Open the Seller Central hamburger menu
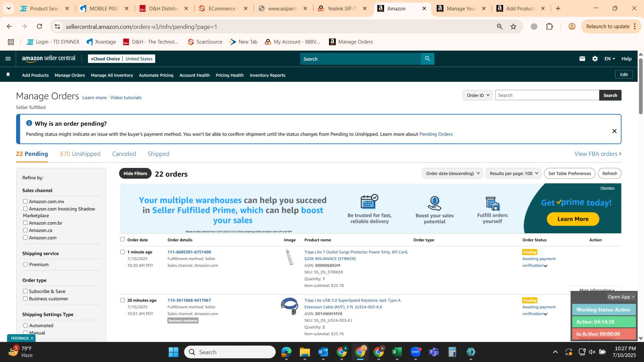This screenshot has height=362, width=644. click(8, 59)
